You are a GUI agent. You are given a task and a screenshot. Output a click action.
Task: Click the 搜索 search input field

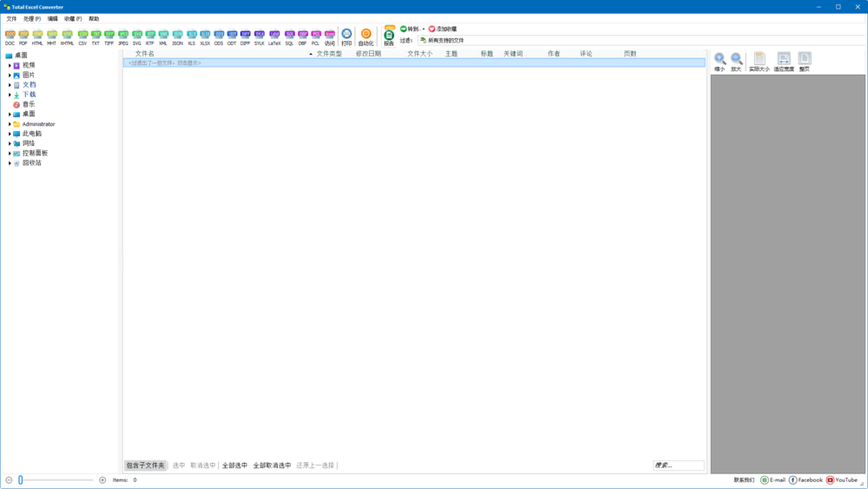point(678,466)
